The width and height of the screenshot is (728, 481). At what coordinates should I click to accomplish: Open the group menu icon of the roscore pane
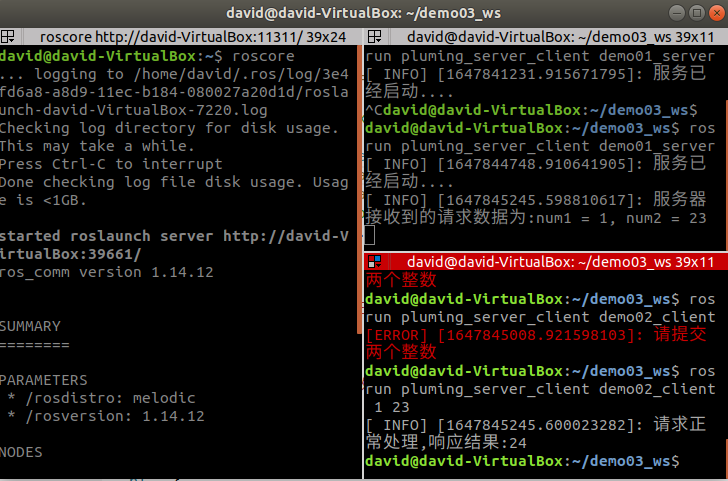click(7, 37)
